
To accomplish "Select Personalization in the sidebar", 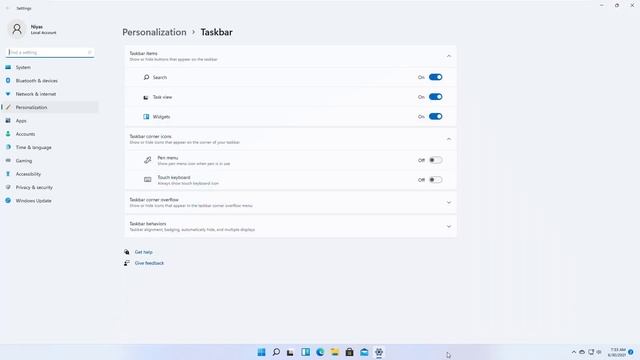I will point(50,107).
